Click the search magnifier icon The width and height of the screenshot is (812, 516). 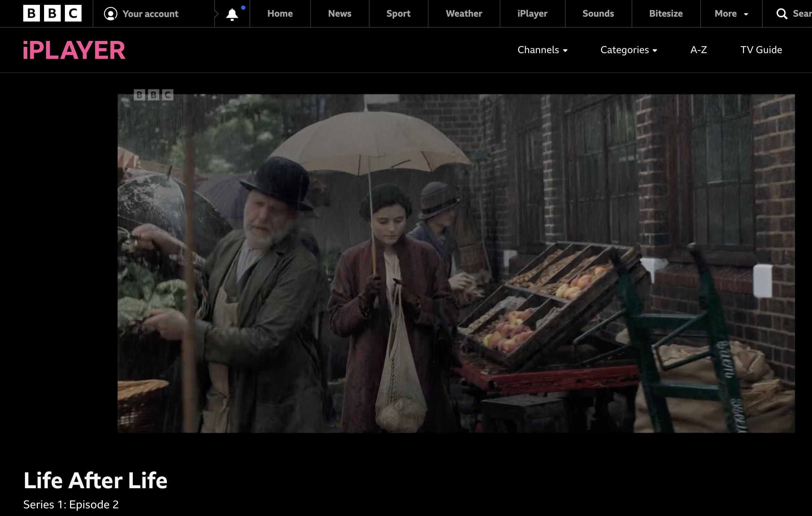781,14
